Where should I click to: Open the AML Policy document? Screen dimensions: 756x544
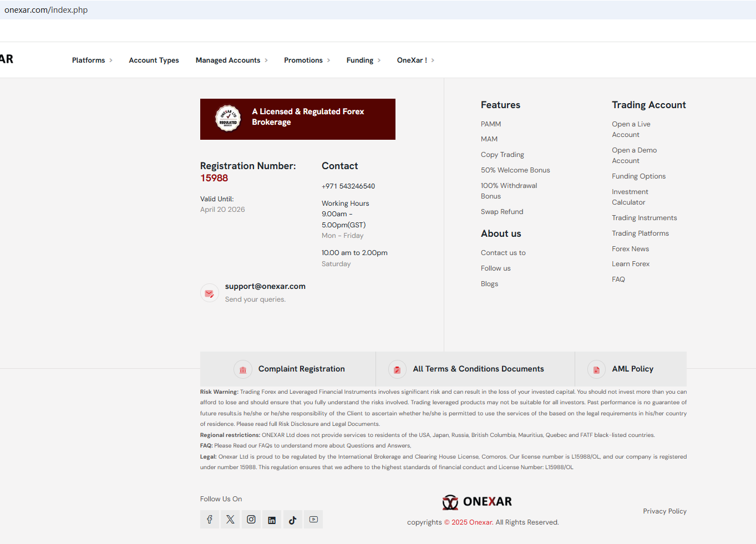click(631, 369)
